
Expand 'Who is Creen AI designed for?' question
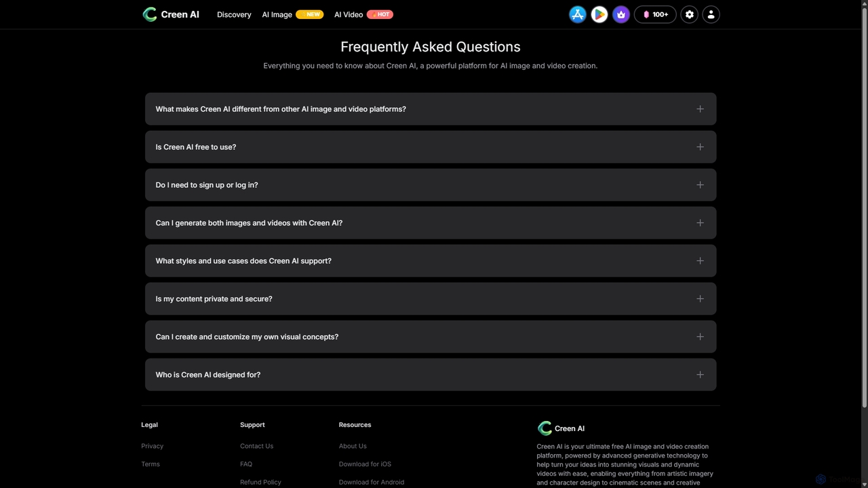[431, 375]
